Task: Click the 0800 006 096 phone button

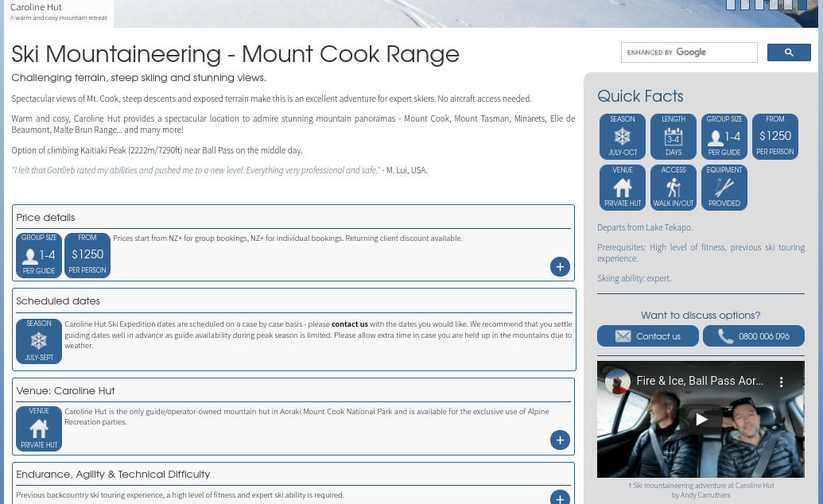Action: [x=754, y=336]
